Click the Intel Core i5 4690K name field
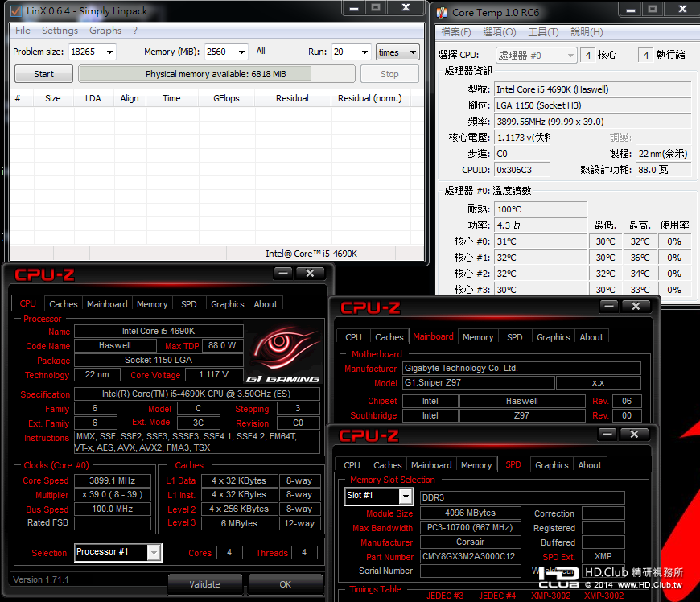Image resolution: width=700 pixels, height=602 pixels. [x=159, y=331]
